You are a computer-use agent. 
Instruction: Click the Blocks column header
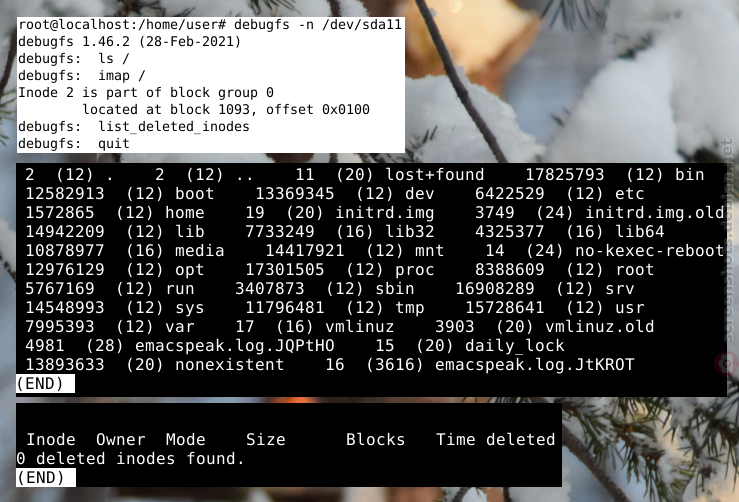375,439
